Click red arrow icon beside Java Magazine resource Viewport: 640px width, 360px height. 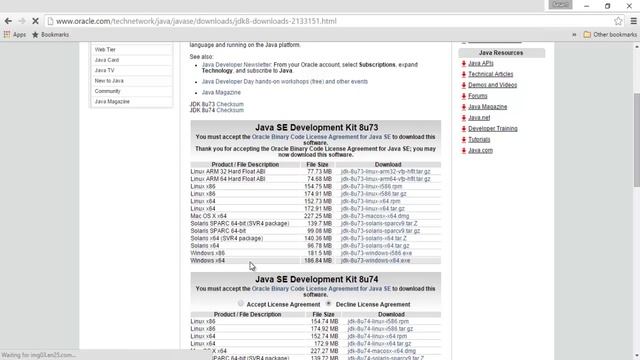point(464,107)
